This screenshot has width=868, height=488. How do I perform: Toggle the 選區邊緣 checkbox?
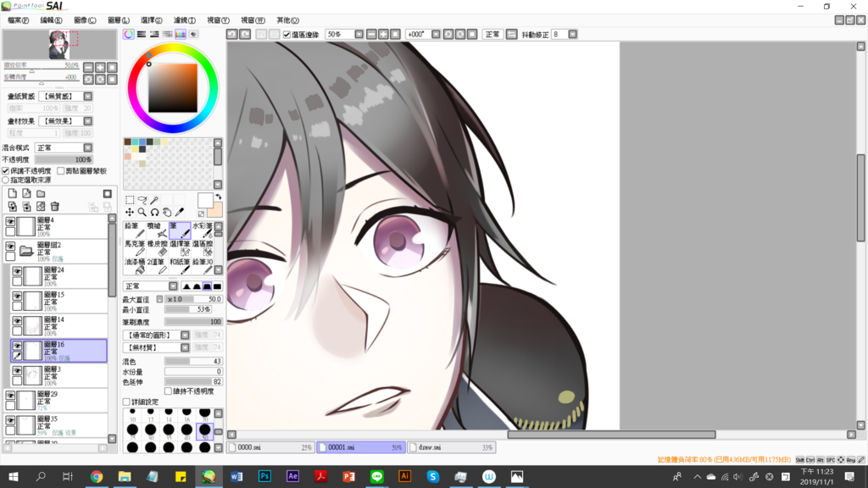tap(287, 34)
